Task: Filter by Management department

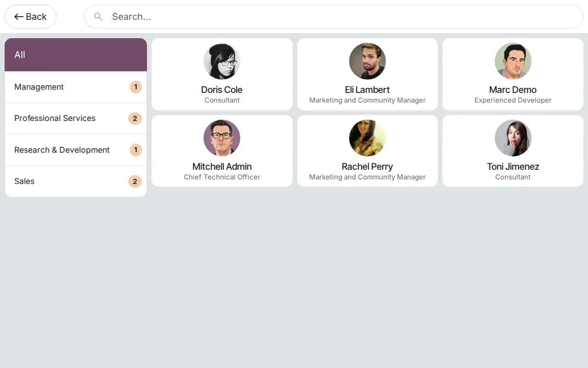Action: (x=76, y=87)
